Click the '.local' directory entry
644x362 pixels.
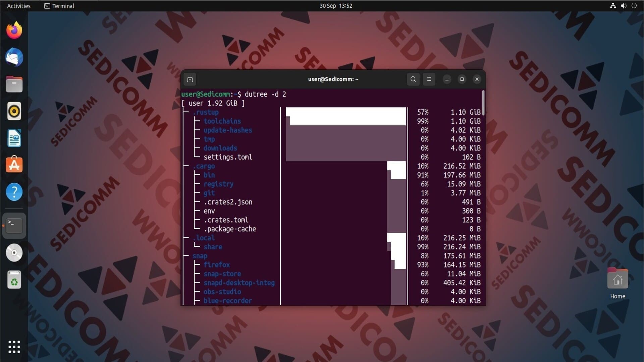[x=204, y=238]
